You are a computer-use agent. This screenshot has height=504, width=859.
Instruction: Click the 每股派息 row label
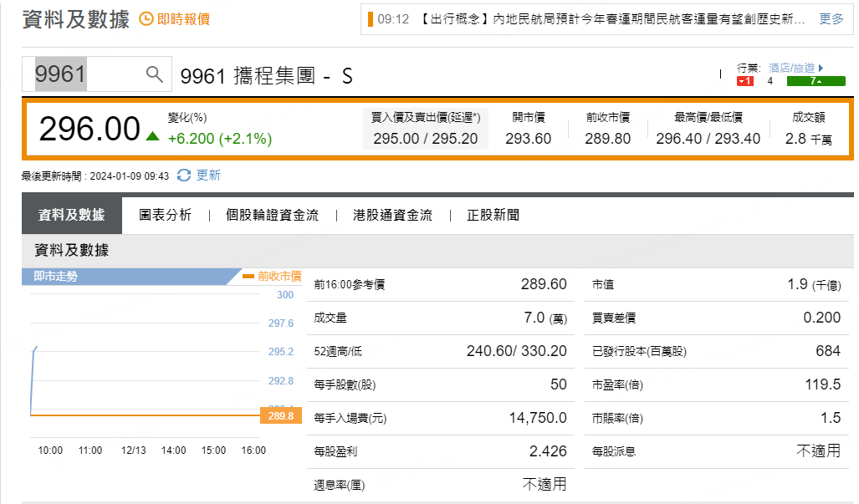[614, 451]
